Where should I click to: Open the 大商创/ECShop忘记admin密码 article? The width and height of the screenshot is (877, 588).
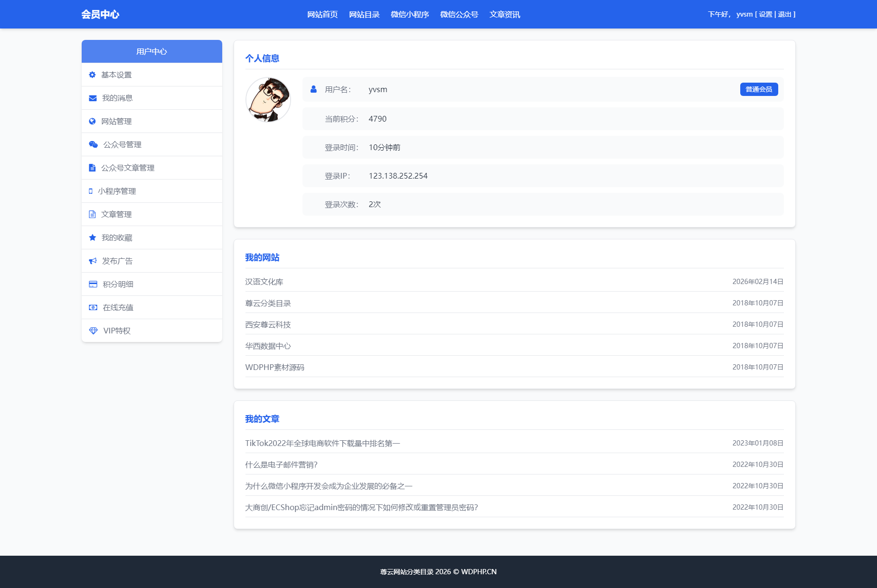(361, 507)
